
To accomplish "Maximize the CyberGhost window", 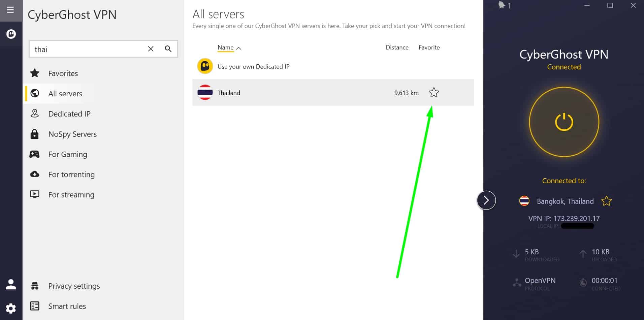I will pyautogui.click(x=610, y=5).
